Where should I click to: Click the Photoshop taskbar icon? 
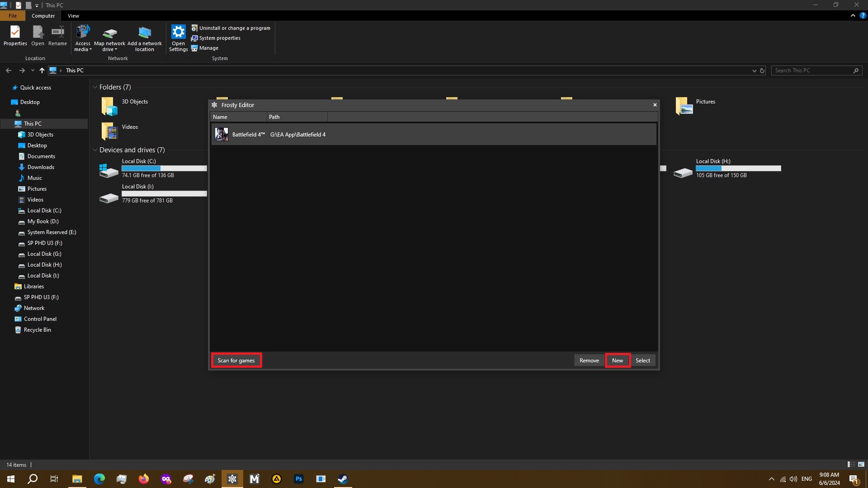click(298, 479)
